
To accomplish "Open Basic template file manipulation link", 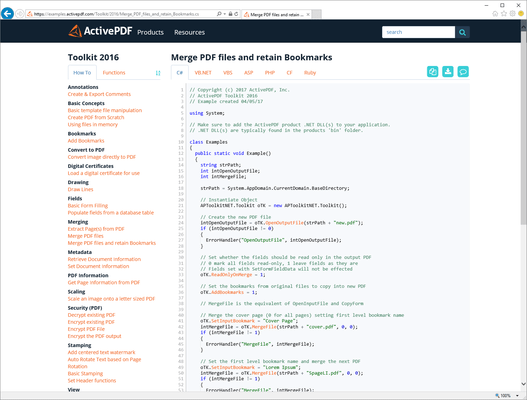I will coord(105,110).
